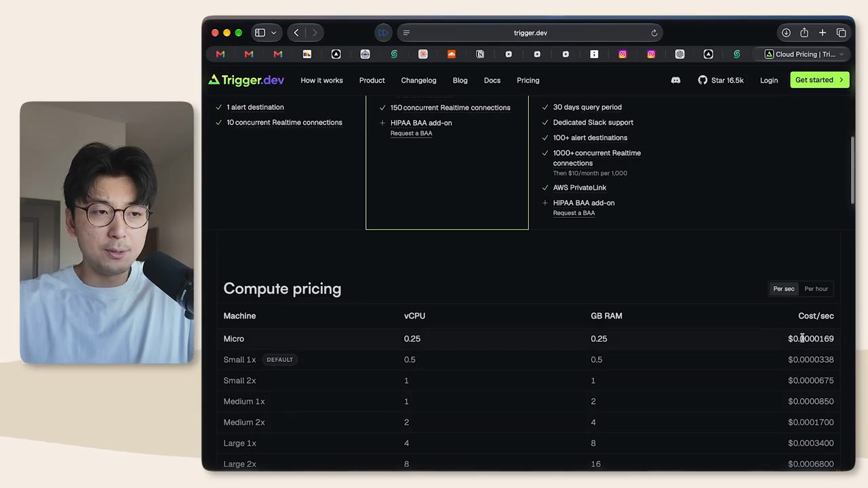Click the $0.0003400 cost for Large 1x
Screen dimensions: 868x488
point(810,443)
